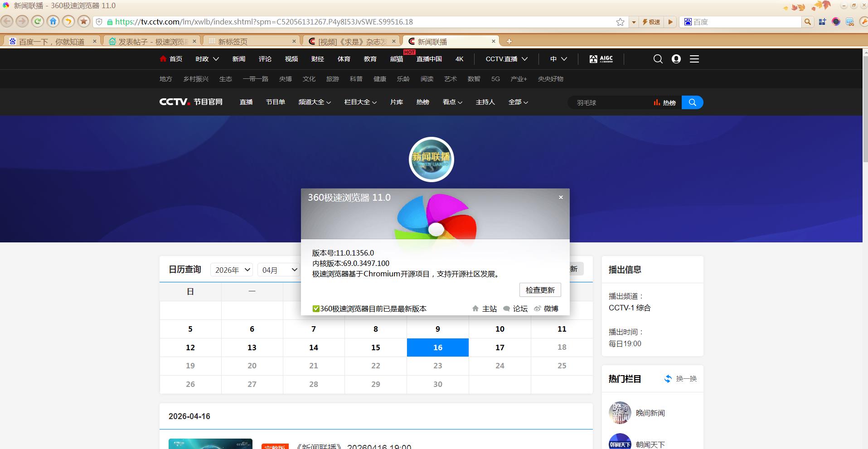The width and height of the screenshot is (868, 449).
Task: Open the screenshot monitor scissors icon
Action: [x=850, y=22]
